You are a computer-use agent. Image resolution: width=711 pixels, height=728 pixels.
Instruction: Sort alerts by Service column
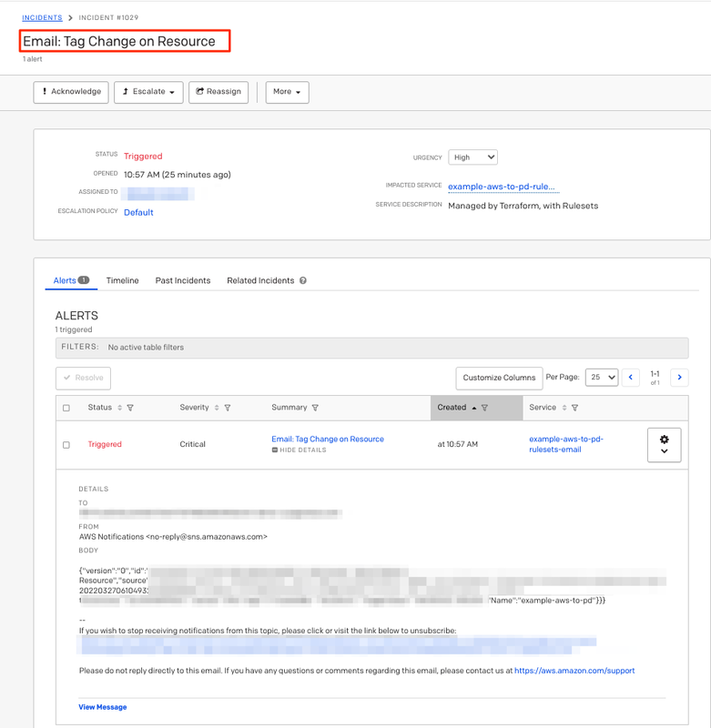(564, 408)
